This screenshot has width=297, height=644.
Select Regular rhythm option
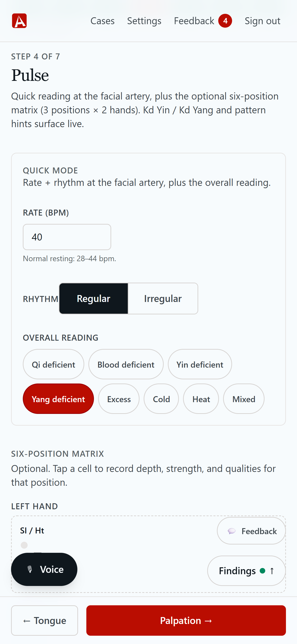pyautogui.click(x=93, y=299)
